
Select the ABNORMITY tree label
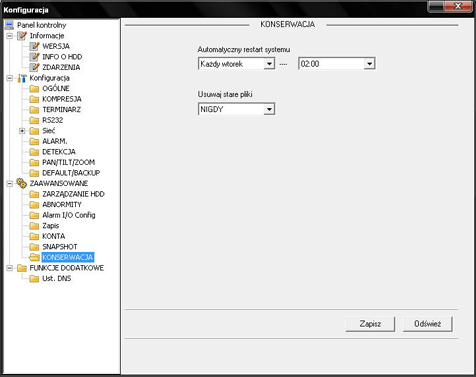(x=62, y=205)
